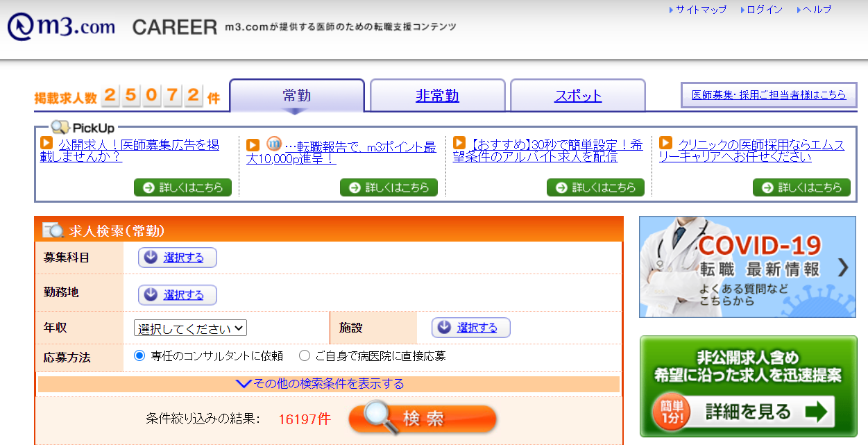The width and height of the screenshot is (868, 445).
Task: Click the CAREER heading text
Action: point(175,27)
